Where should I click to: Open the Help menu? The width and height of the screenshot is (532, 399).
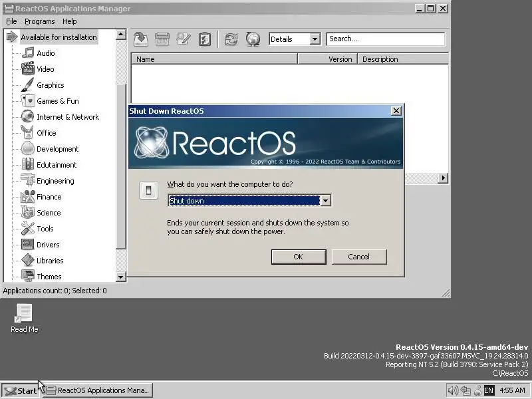click(x=70, y=21)
